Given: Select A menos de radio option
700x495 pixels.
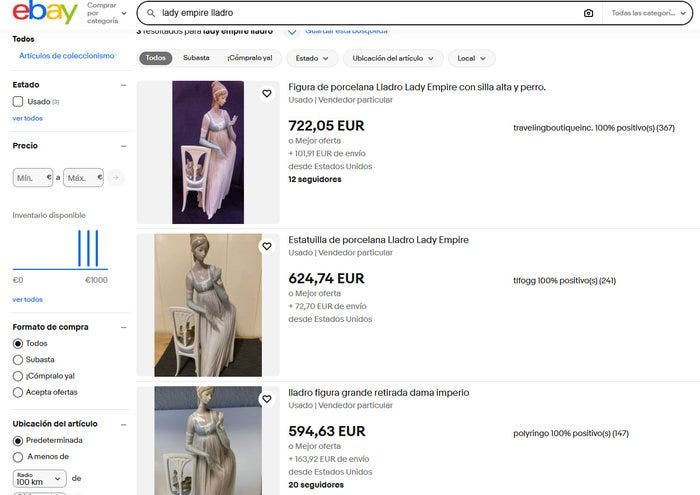Looking at the screenshot, I should (18, 457).
